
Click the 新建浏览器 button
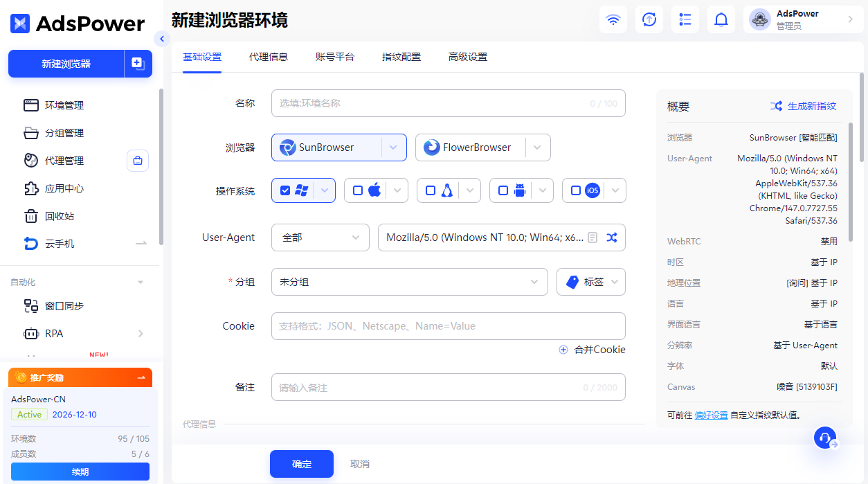click(x=66, y=64)
